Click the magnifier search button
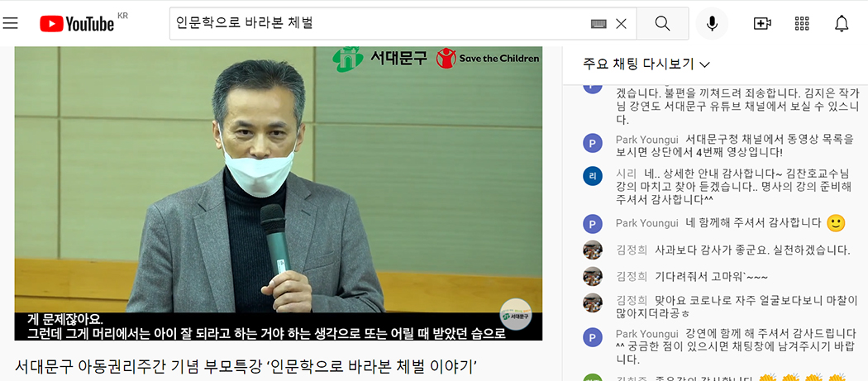868x381 pixels. coord(663,23)
